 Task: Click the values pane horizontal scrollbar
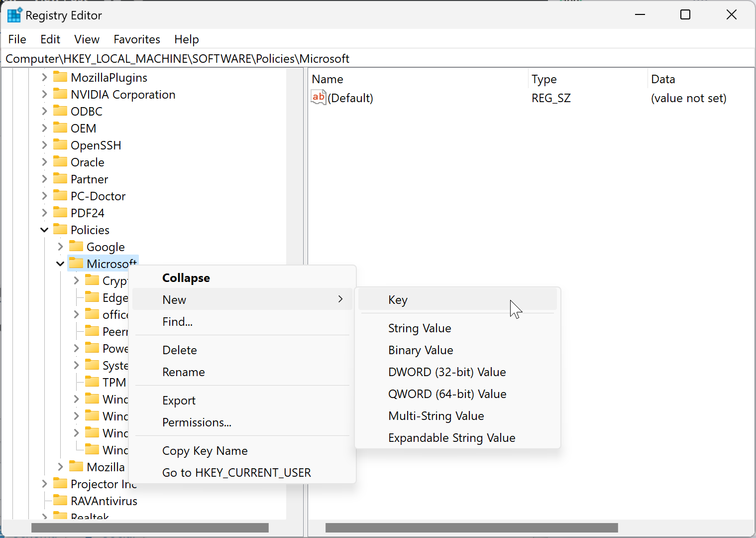coord(471,528)
